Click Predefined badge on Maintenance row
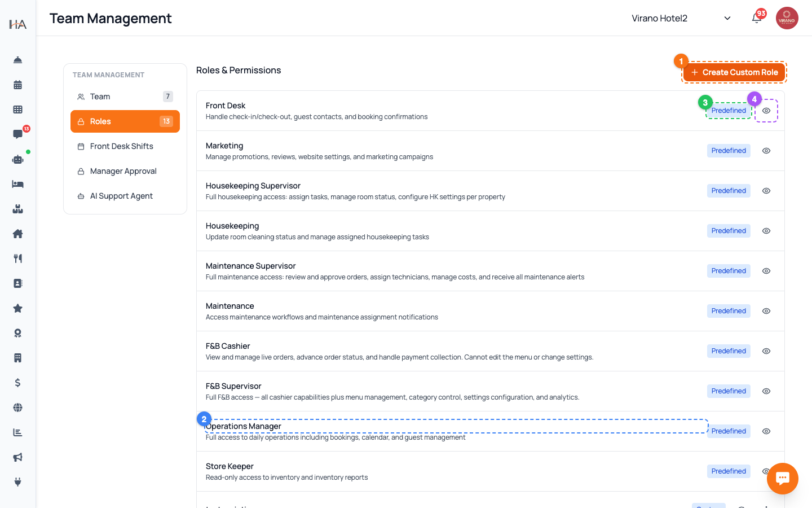 [729, 311]
